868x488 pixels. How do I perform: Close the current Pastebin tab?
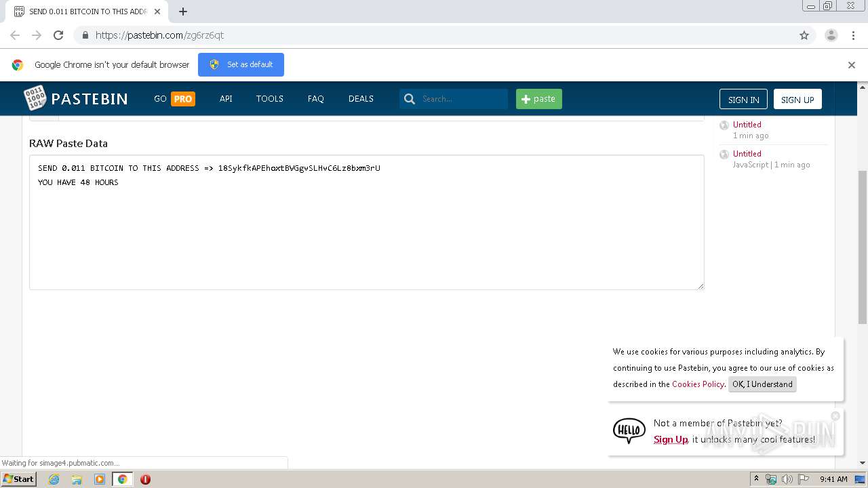point(157,12)
